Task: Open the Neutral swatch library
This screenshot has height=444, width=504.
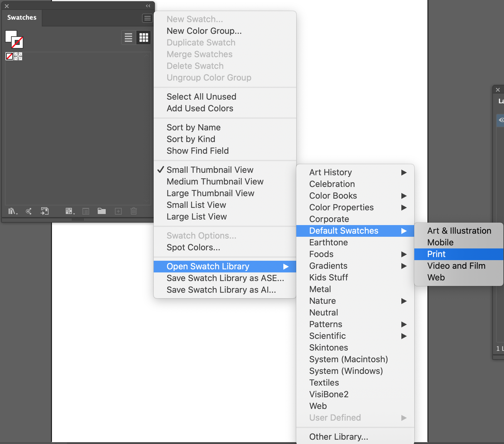Action: [x=355, y=312]
